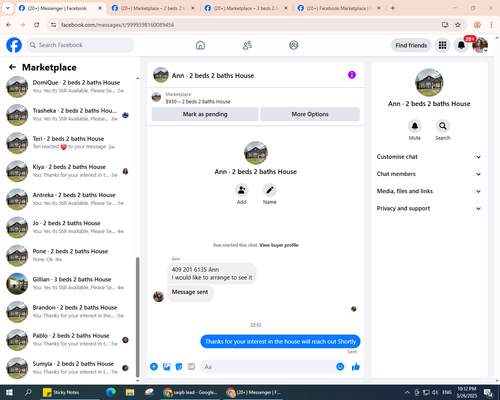
Task: Open Microsoft Edge from the taskbar
Action: 111,392
